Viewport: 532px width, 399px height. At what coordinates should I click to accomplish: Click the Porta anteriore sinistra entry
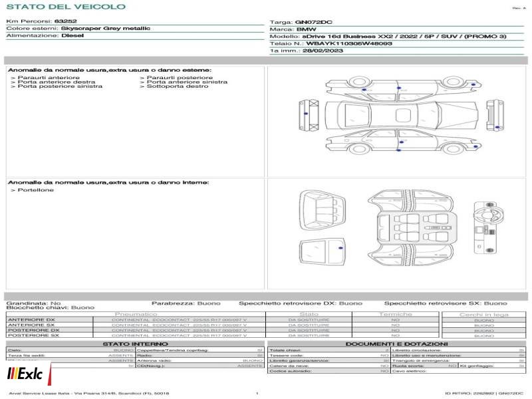[184, 82]
